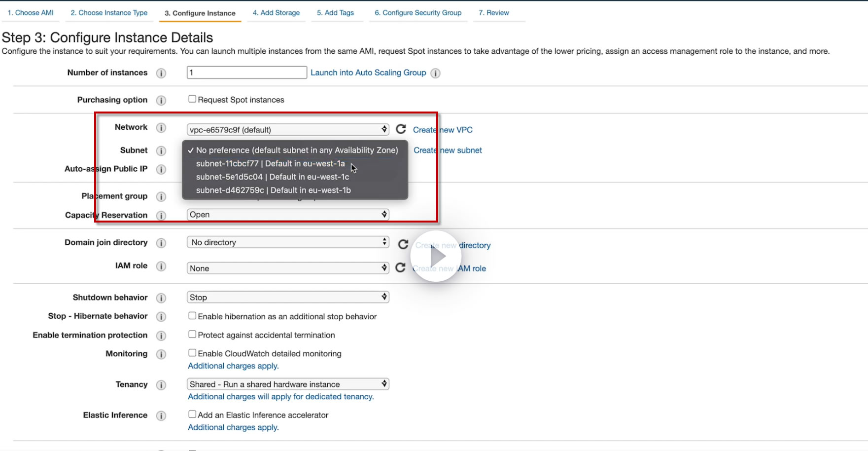
Task: Select the eu-west-1a subnet option
Action: [270, 163]
